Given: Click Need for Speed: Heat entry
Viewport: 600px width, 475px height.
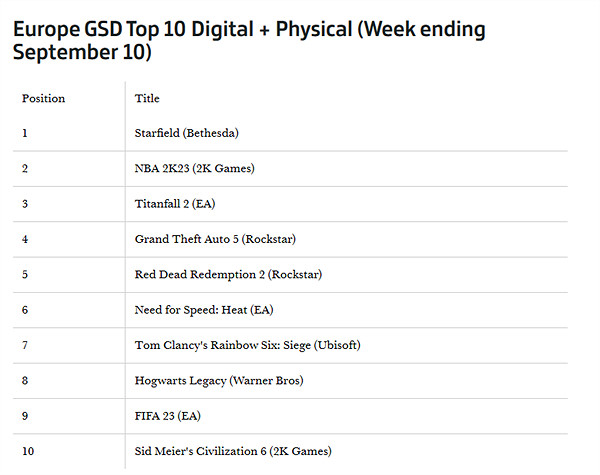Looking at the screenshot, I should 204,310.
